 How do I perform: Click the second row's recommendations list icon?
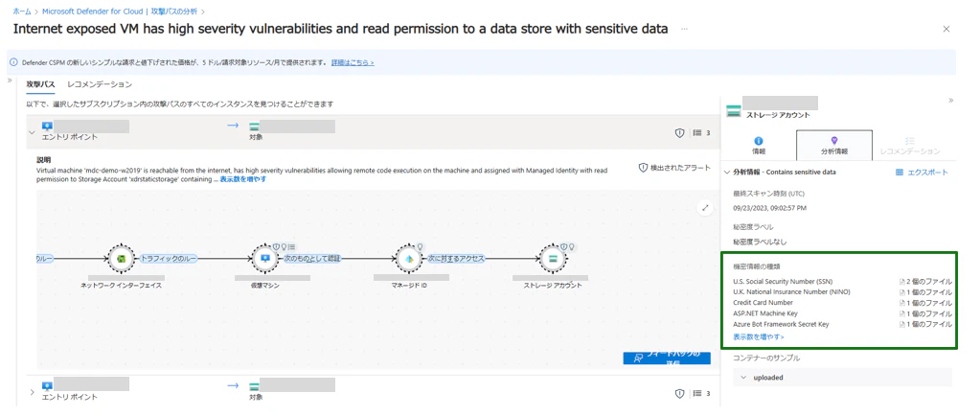[x=697, y=394]
